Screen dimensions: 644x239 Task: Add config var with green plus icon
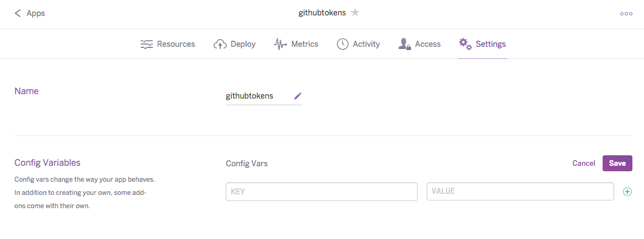627,192
